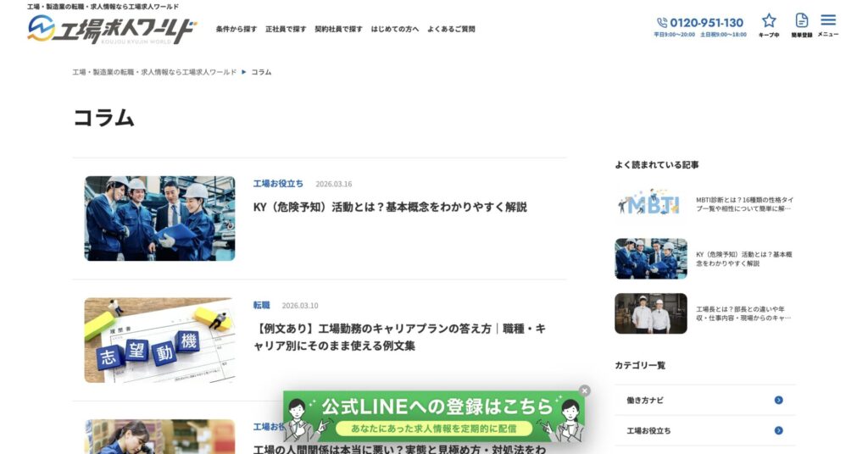The height and width of the screenshot is (454, 868).
Task: Select the よく読まれている記事 heading
Action: pos(657,165)
